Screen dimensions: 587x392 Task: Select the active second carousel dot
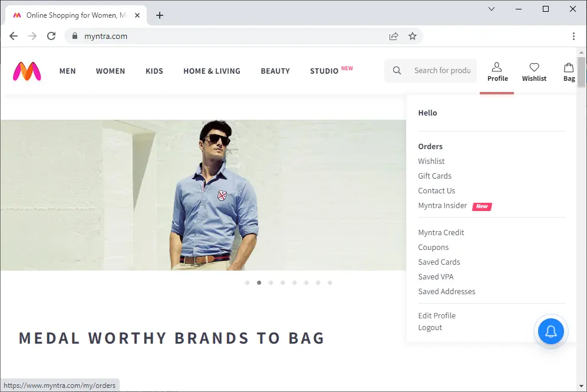[x=259, y=283]
